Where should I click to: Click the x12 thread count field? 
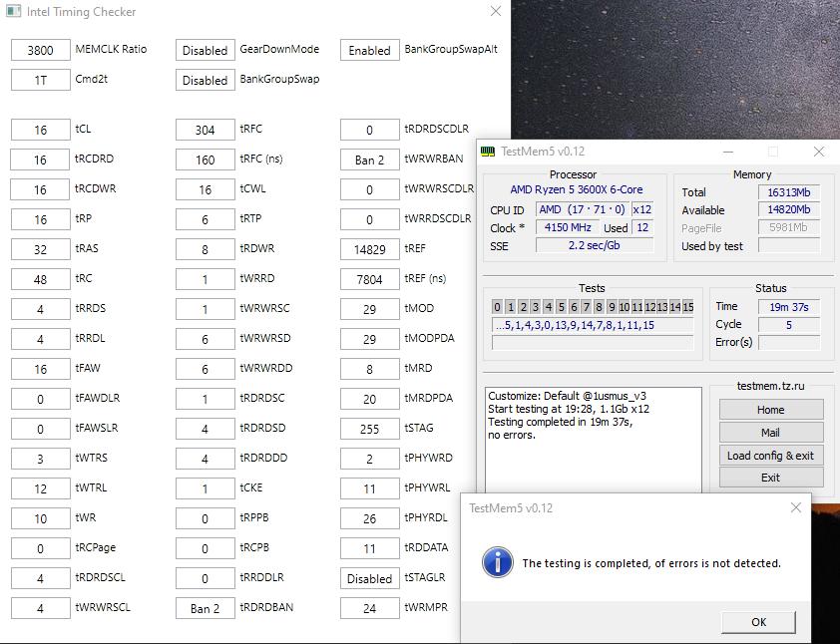[x=642, y=209]
